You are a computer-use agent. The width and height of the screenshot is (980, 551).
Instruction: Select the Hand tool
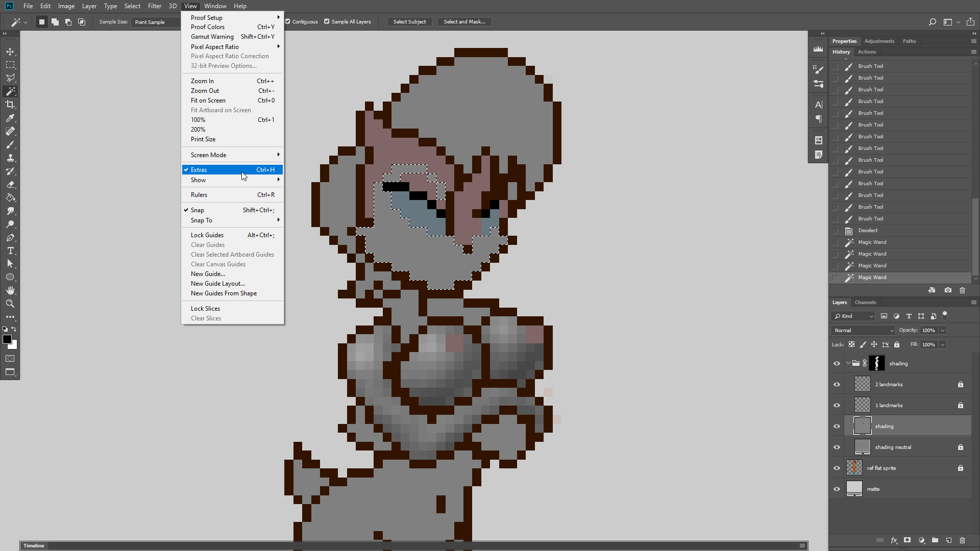pyautogui.click(x=10, y=290)
